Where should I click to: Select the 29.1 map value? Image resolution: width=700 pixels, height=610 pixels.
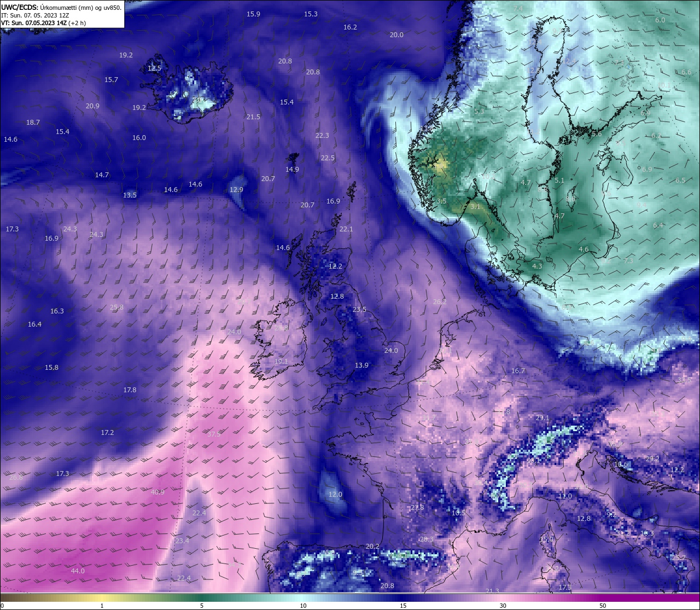542,418
